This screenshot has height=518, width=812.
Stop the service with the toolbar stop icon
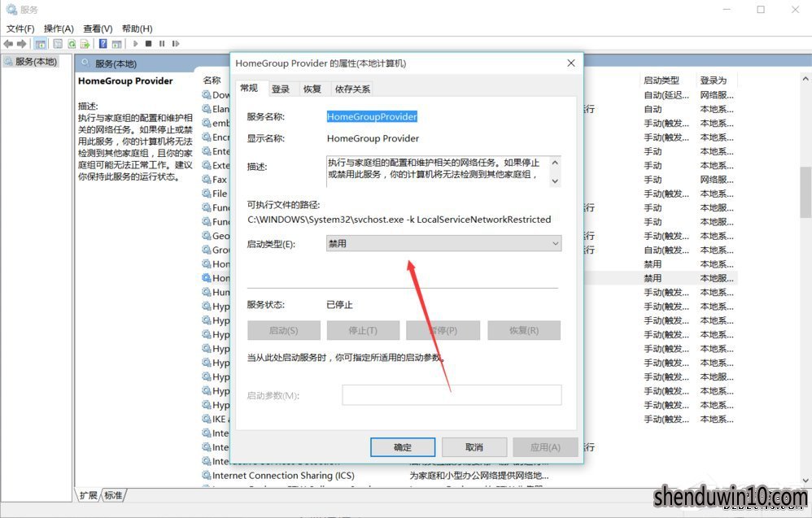point(149,44)
